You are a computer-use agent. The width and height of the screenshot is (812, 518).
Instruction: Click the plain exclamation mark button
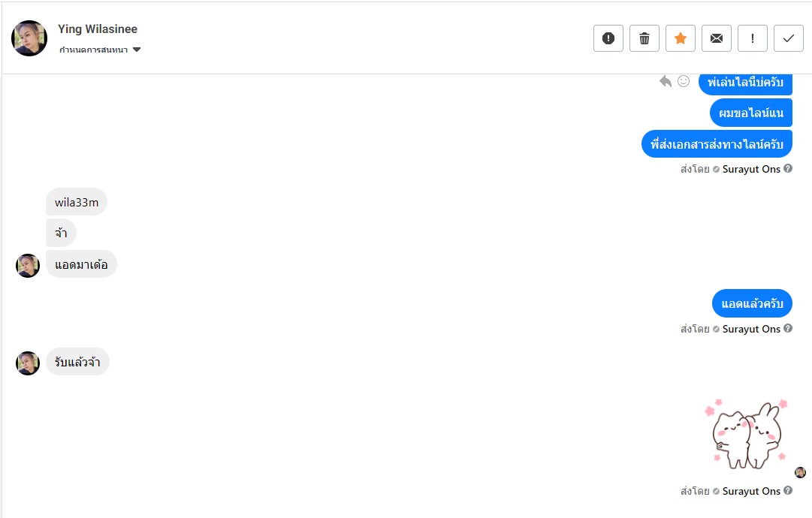click(x=753, y=38)
